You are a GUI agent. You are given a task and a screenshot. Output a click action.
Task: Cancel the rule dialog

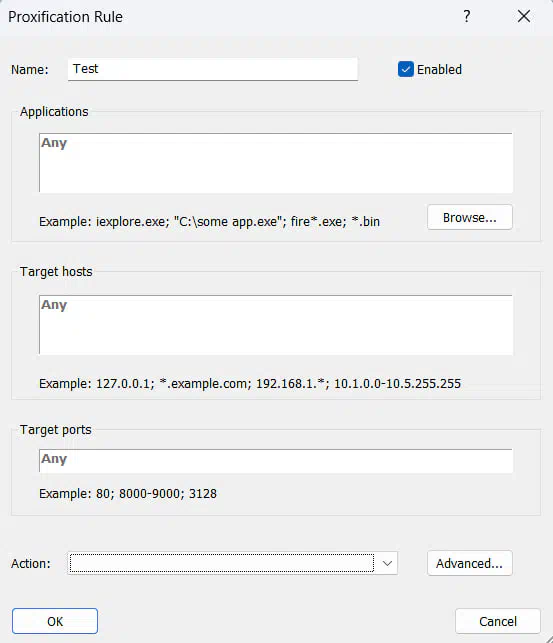[x=498, y=621]
